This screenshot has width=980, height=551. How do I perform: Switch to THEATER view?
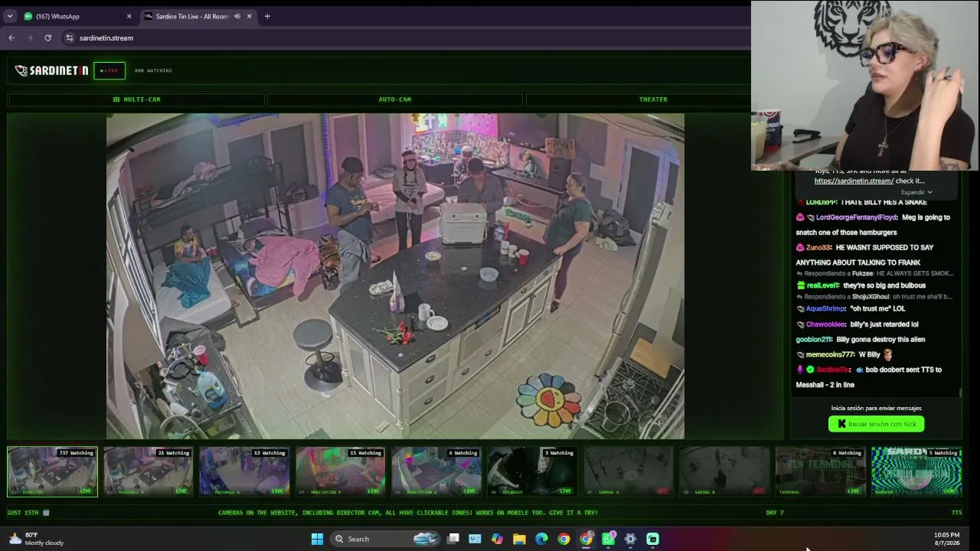653,99
